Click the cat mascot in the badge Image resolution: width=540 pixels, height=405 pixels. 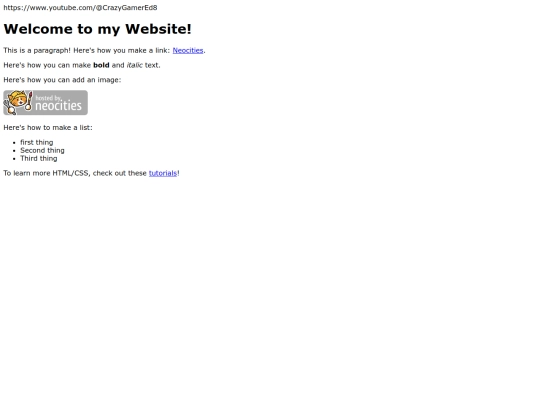[18, 102]
